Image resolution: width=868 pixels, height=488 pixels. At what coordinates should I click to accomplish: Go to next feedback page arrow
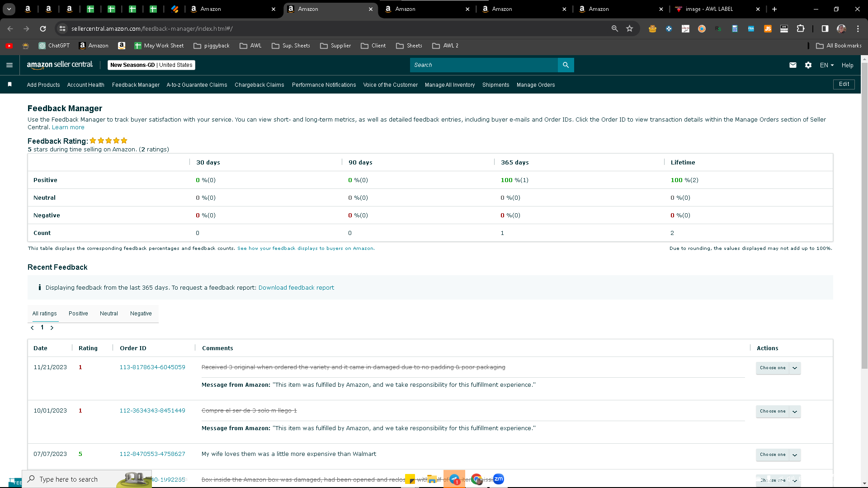point(52,328)
